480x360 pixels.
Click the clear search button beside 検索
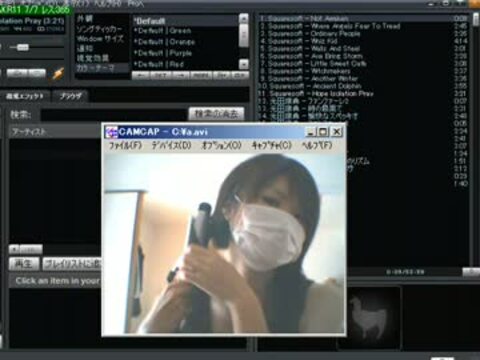(x=216, y=114)
